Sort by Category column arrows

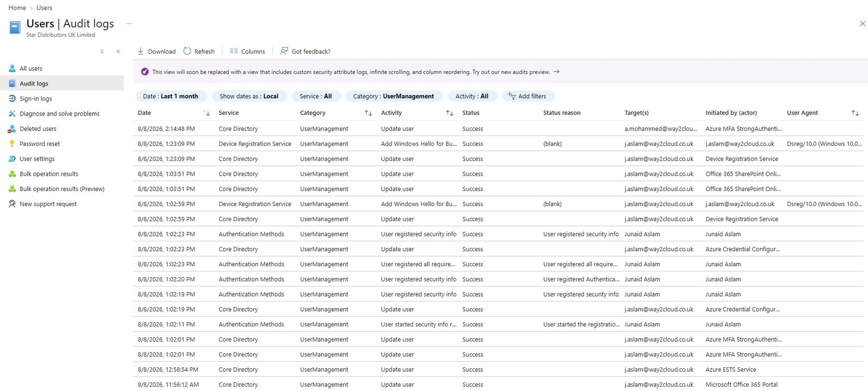(x=368, y=113)
